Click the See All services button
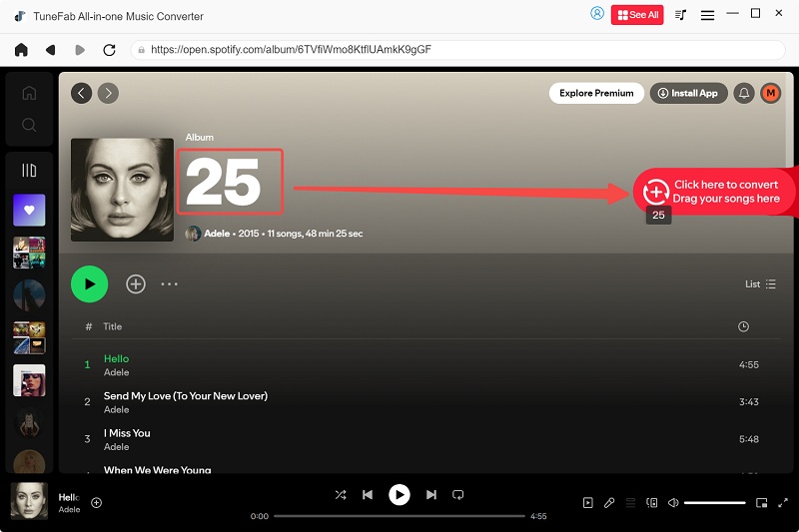This screenshot has width=799, height=532. pos(637,15)
